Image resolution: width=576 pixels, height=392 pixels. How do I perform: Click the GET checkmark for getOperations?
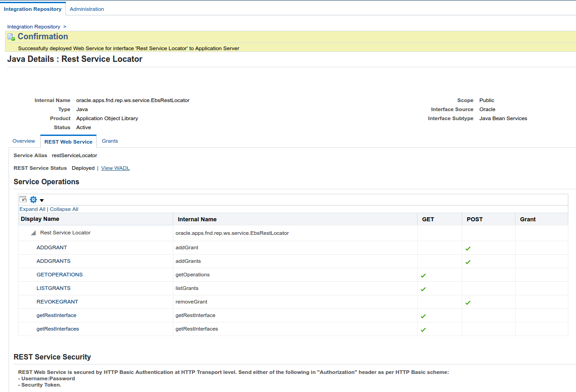click(x=423, y=275)
